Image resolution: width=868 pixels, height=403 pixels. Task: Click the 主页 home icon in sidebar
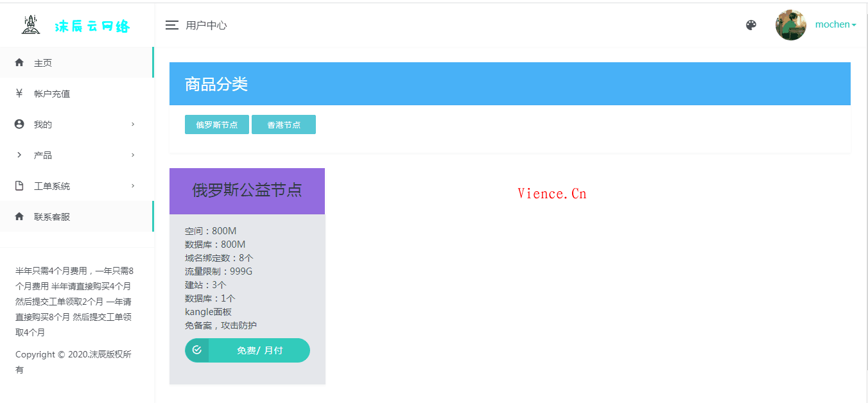[x=19, y=62]
